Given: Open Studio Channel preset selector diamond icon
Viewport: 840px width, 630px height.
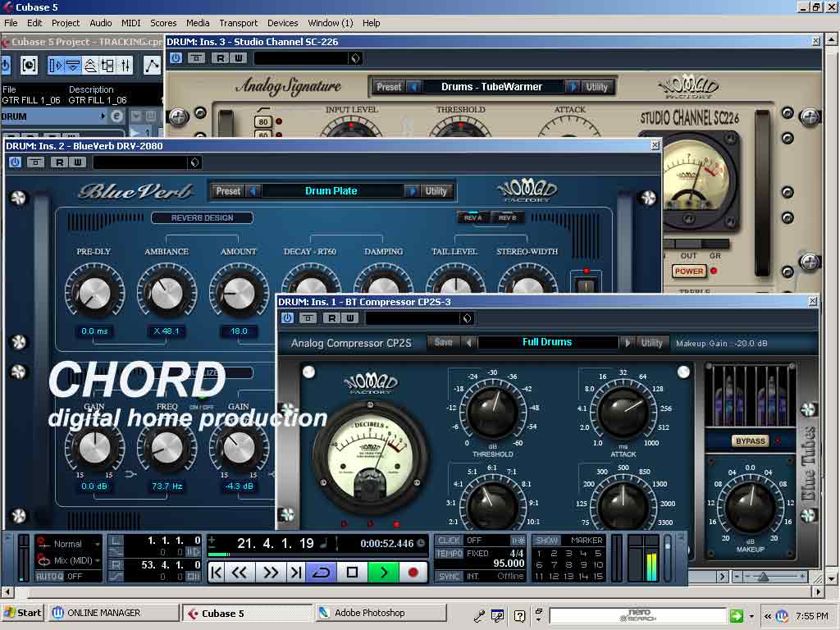Looking at the screenshot, I should [x=355, y=58].
